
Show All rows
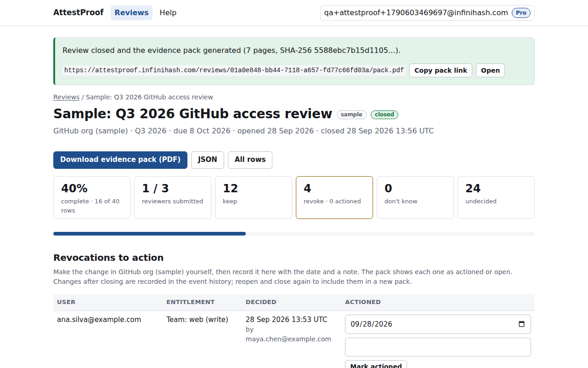coord(250,160)
